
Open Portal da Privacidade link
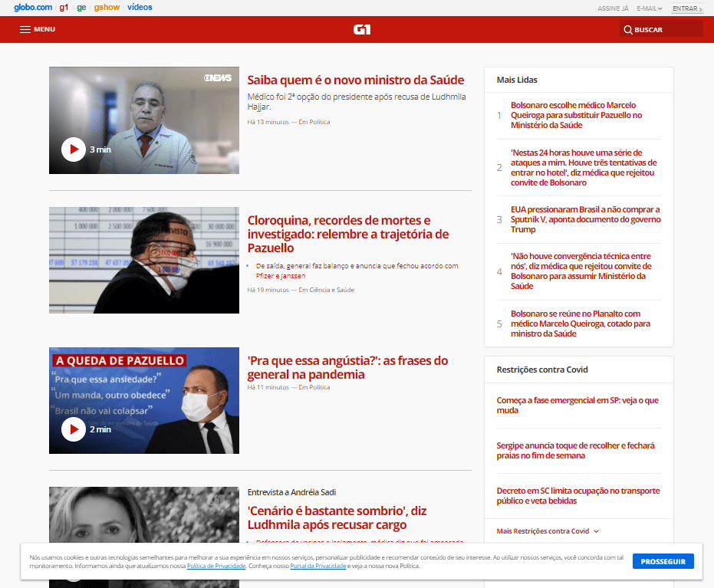[x=318, y=567]
